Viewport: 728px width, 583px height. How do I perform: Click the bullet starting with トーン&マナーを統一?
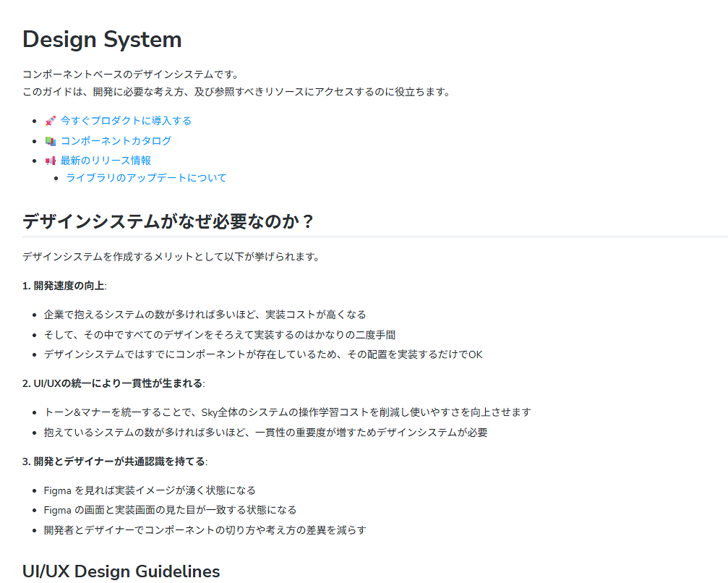point(287,412)
